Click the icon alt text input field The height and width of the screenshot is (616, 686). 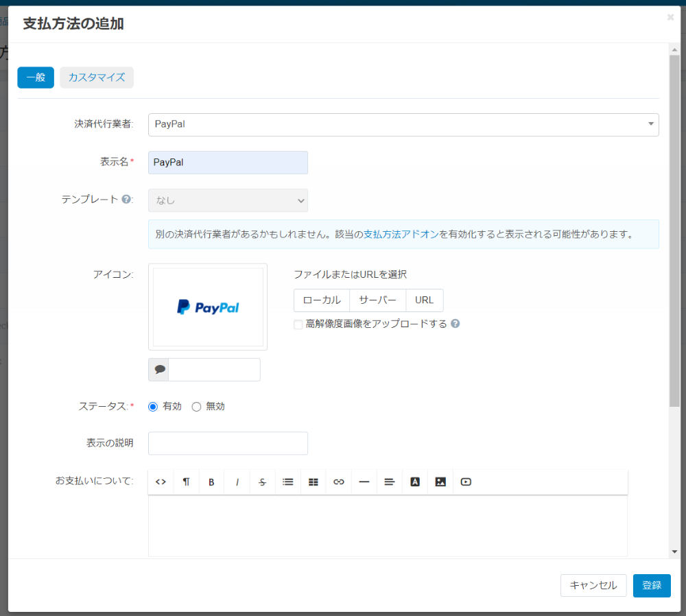pyautogui.click(x=214, y=370)
